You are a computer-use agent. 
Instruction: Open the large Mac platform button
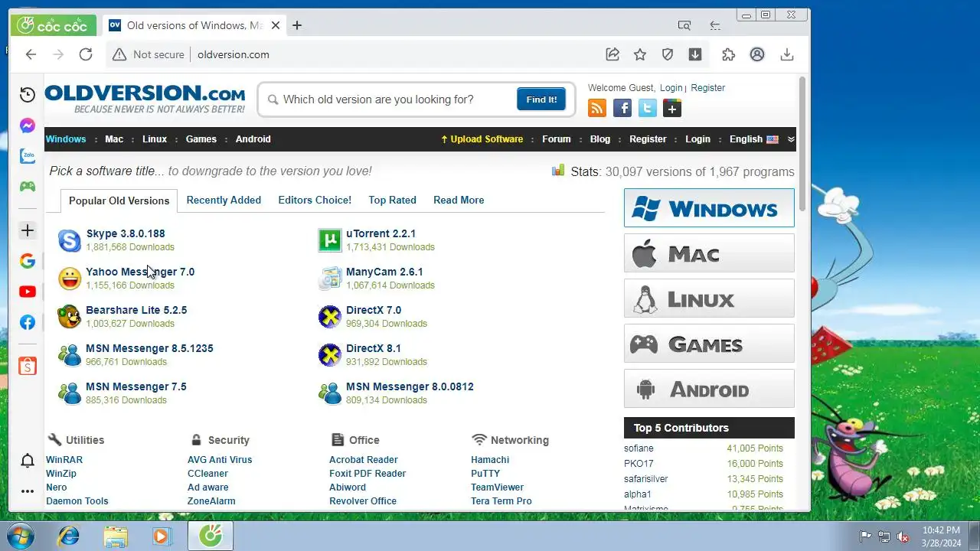click(709, 253)
